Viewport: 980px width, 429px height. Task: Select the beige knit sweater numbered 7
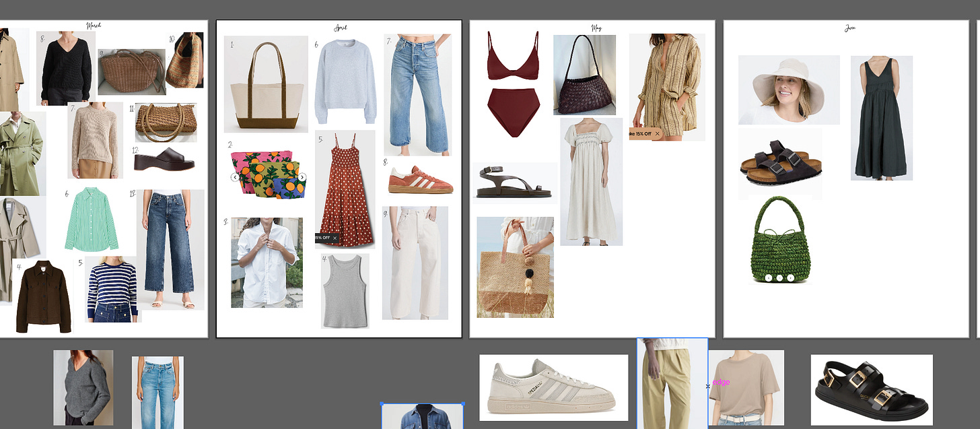(95, 140)
